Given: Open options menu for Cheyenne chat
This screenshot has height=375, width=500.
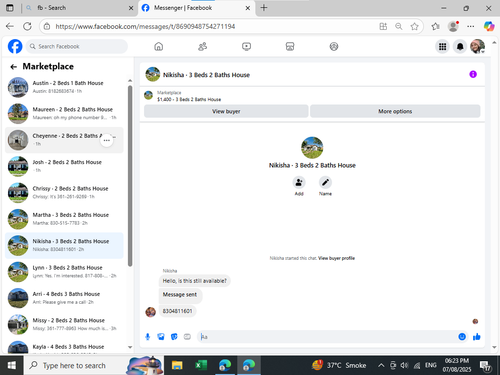Looking at the screenshot, I should [107, 140].
